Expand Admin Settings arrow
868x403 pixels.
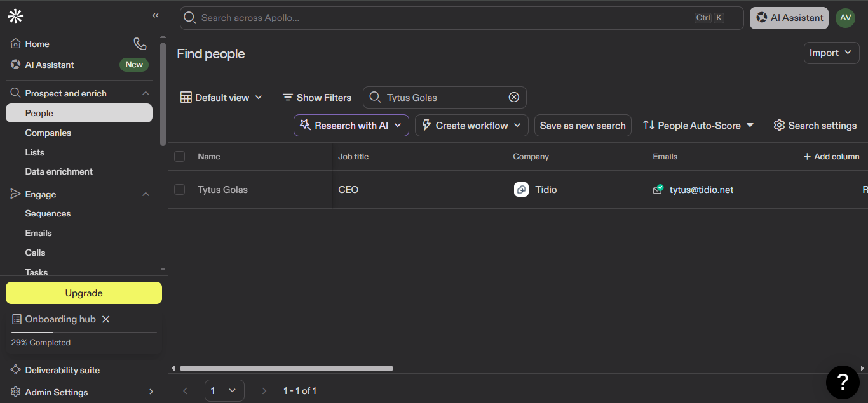coord(151,392)
